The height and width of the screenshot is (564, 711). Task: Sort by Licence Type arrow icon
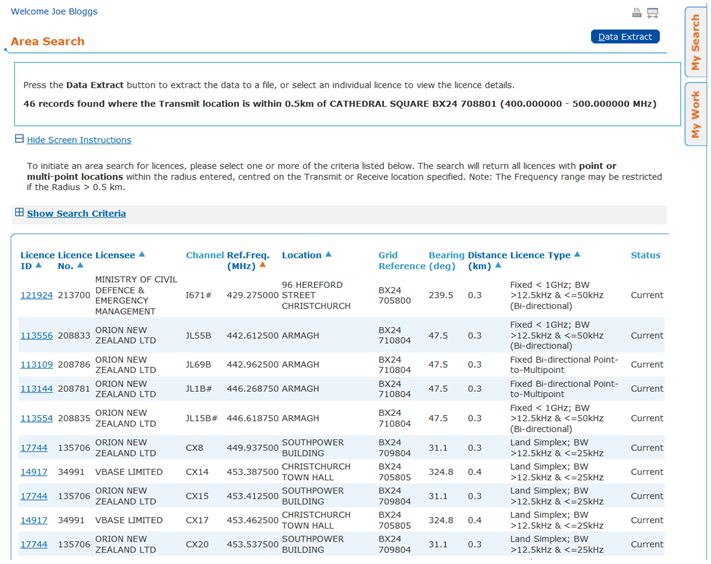[x=577, y=254]
